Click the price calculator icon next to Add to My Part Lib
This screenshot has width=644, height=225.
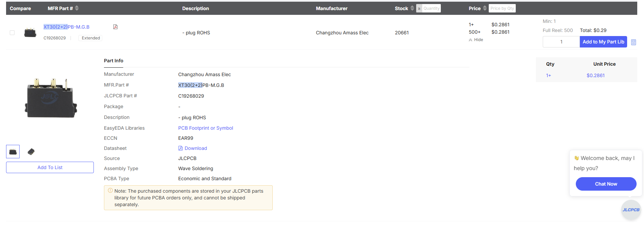pos(634,42)
